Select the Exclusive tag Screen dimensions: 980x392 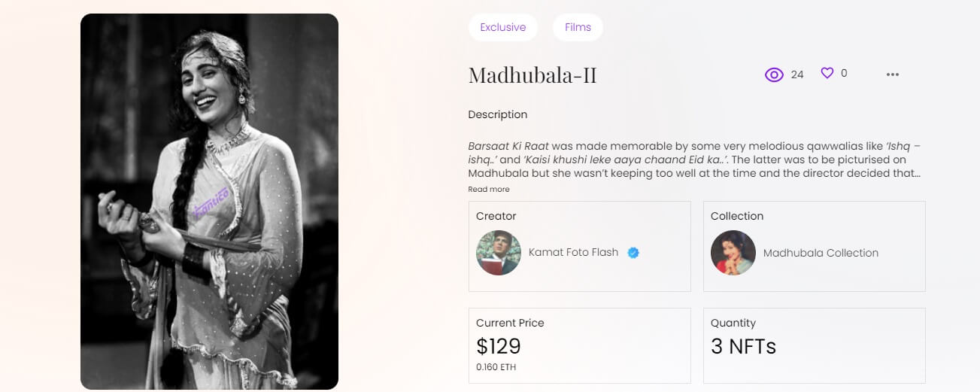(502, 27)
